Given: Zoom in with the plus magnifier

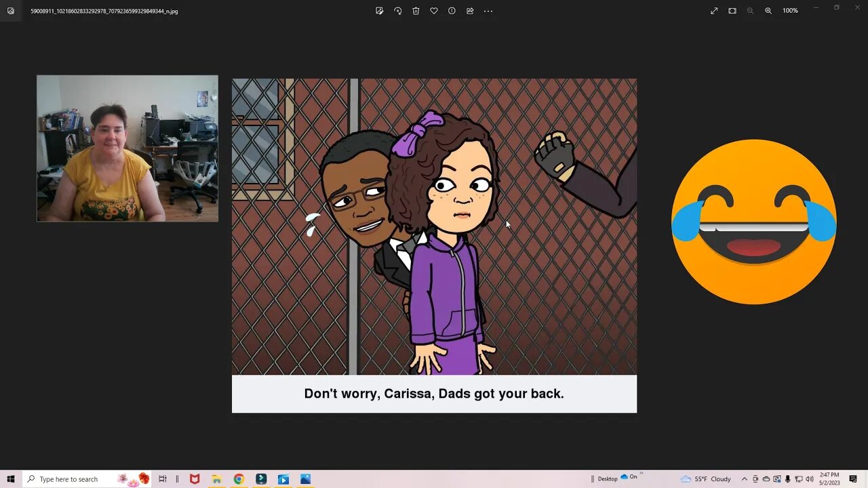Looking at the screenshot, I should (768, 11).
